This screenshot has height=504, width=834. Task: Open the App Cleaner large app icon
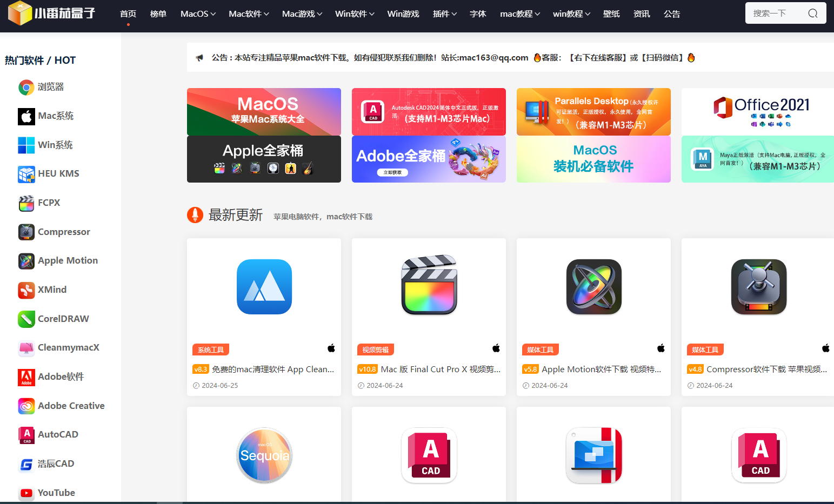click(264, 287)
